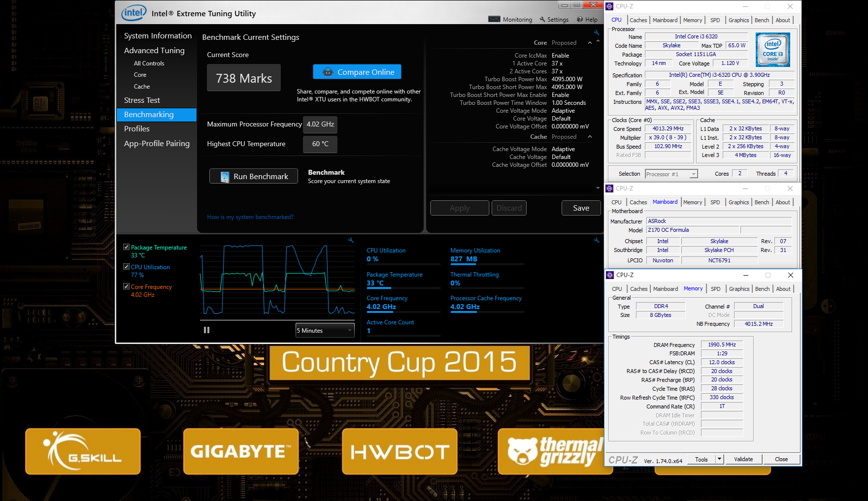Click CPU-Z icon in Mainboard window title
Image resolution: width=868 pixels, height=501 pixels.
[609, 188]
